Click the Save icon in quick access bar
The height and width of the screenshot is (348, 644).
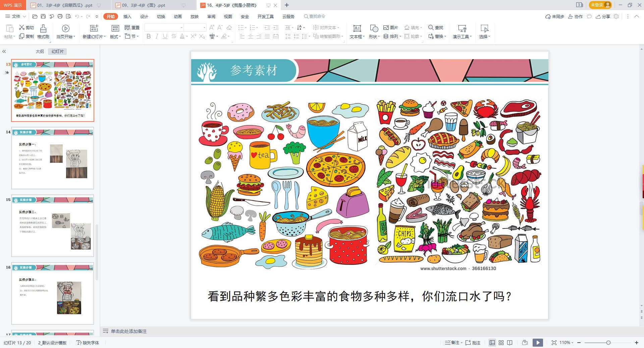[x=43, y=16]
